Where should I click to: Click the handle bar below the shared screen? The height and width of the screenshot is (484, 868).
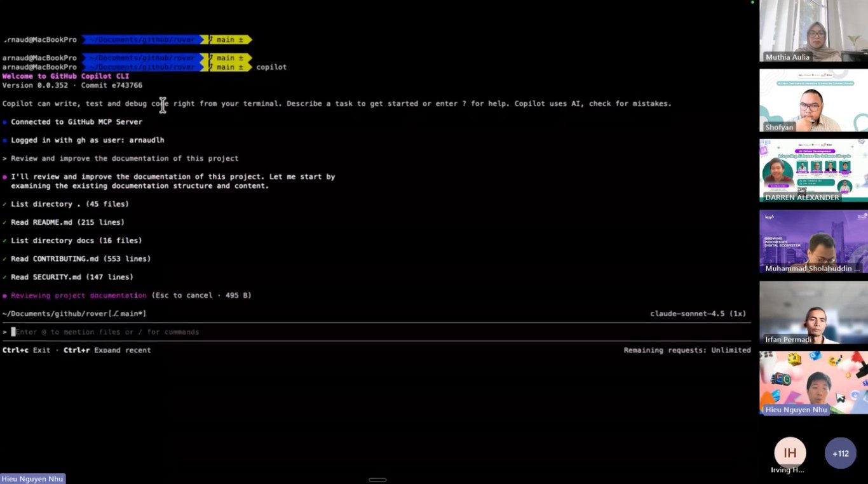point(377,480)
